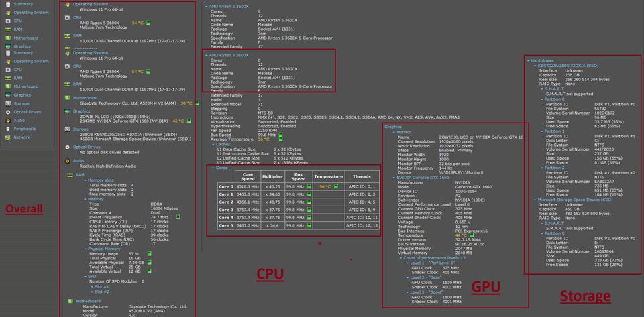Collapse the NVIDIA GeForce GTX 1660 node

point(394,177)
